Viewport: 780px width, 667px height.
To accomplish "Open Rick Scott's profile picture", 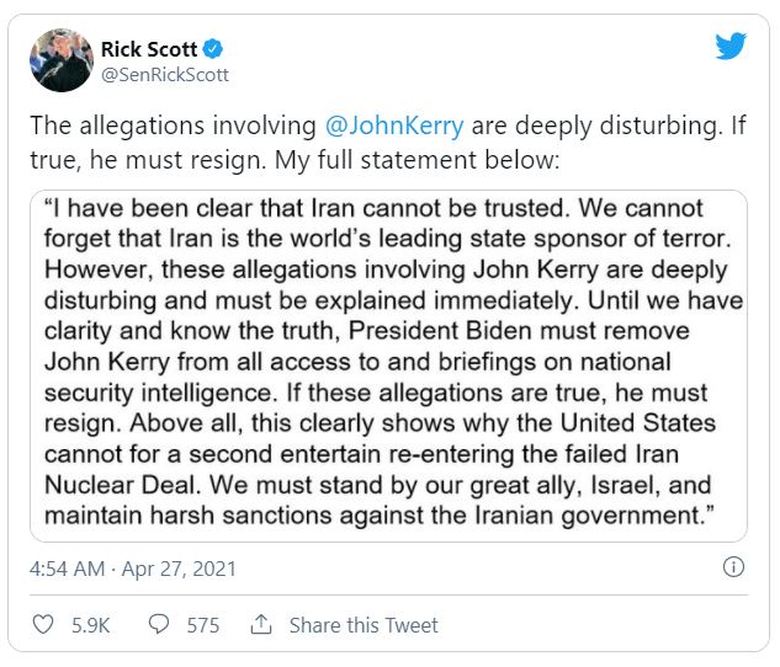I will 62,60.
